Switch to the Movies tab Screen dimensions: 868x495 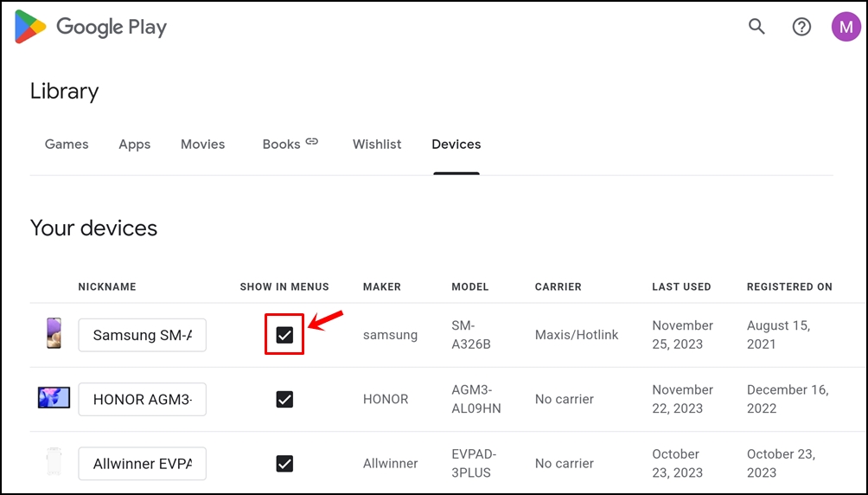coord(202,145)
